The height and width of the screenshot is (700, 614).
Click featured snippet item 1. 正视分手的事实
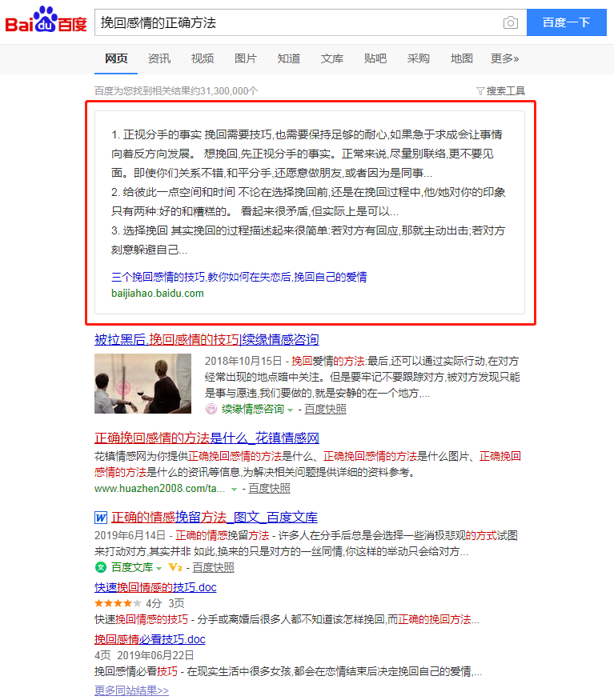(x=156, y=134)
